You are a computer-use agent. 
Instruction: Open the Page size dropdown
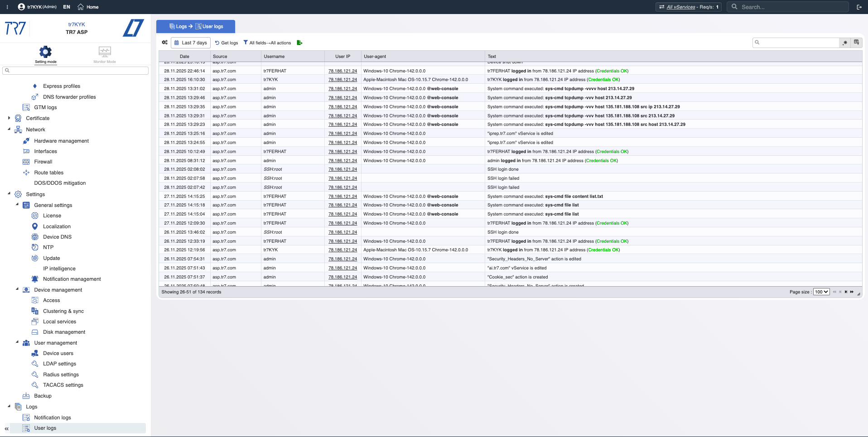click(x=821, y=292)
